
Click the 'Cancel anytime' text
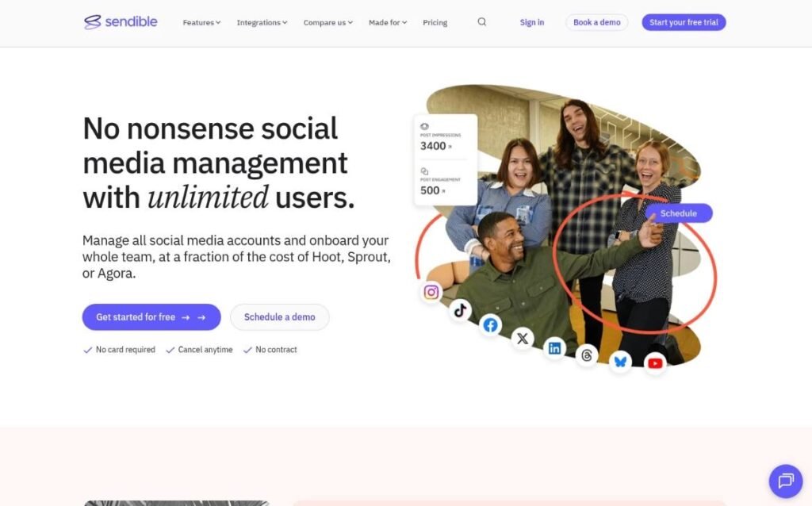click(205, 350)
